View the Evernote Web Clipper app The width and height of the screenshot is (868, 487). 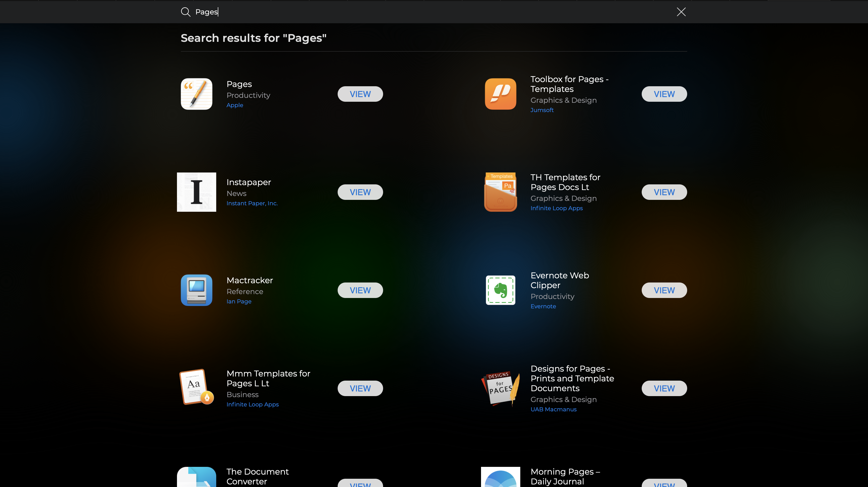(x=664, y=290)
